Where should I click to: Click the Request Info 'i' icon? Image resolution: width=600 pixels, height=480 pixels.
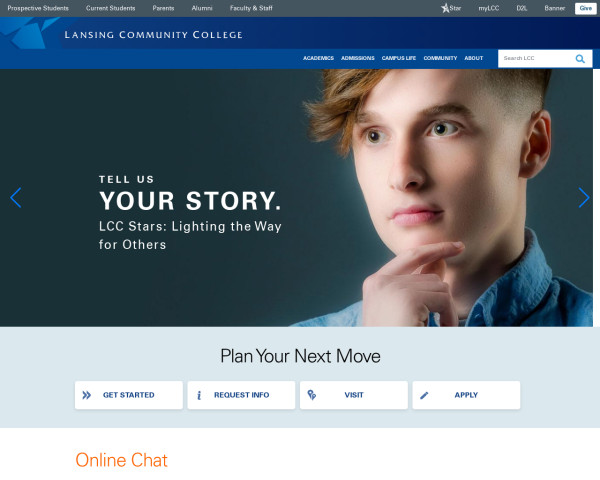point(199,395)
